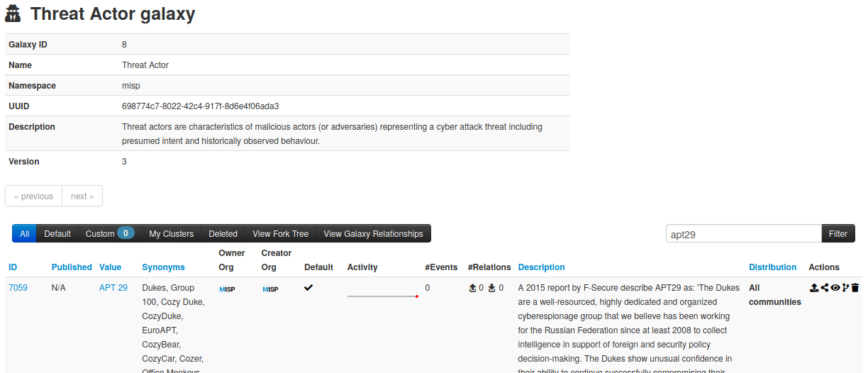Focus the apt29 search field
The height and width of the screenshot is (373, 868).
[743, 234]
